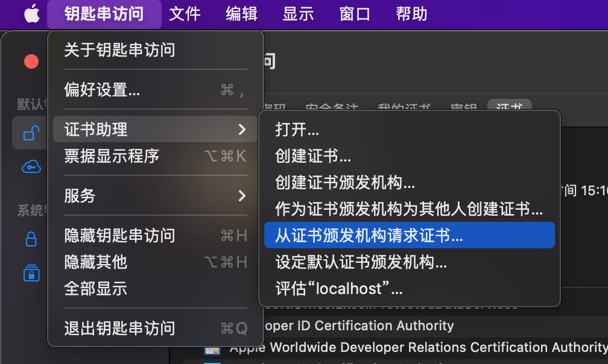Select the locked System keychain icon
The height and width of the screenshot is (364, 608).
coord(31,239)
